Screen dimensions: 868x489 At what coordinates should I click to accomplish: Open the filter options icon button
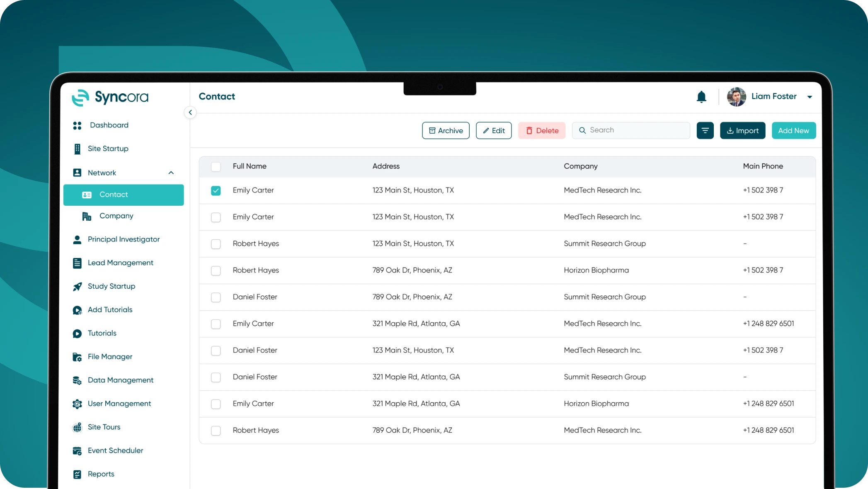tap(705, 131)
